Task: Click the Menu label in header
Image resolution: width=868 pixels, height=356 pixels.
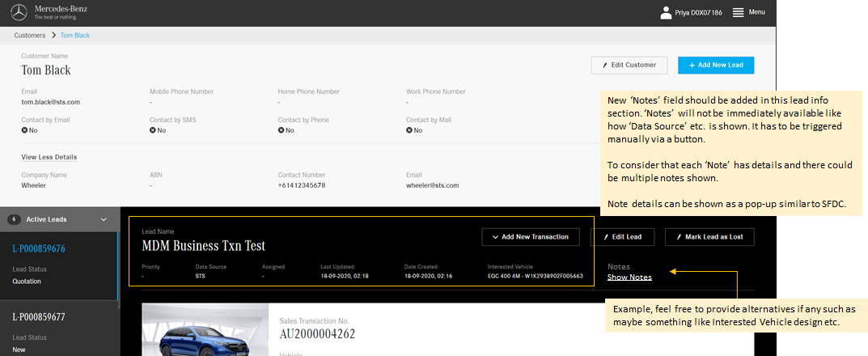Action: point(756,11)
